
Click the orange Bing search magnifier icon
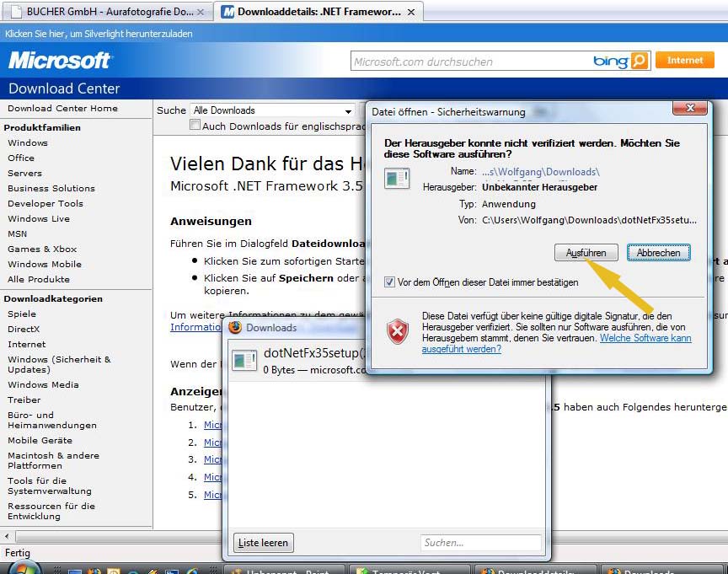tap(640, 61)
